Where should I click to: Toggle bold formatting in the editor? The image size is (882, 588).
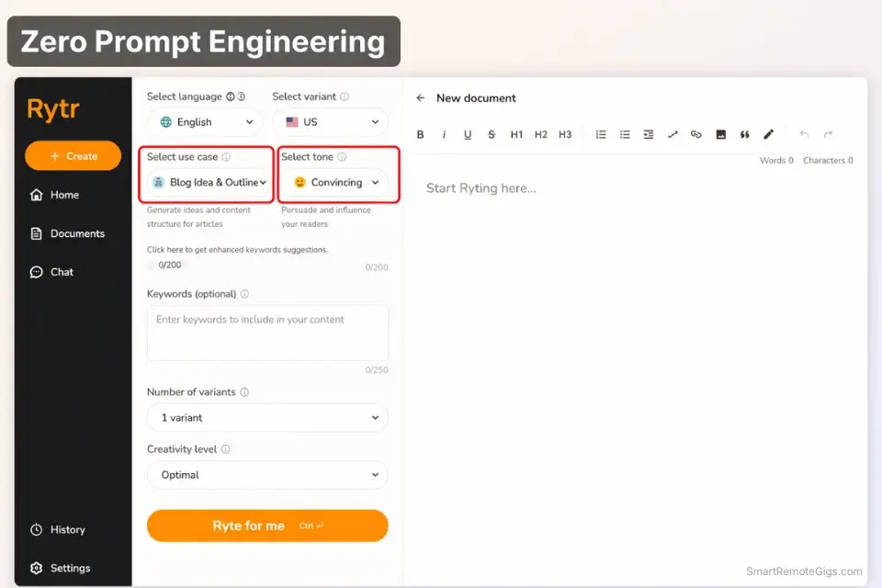[420, 134]
